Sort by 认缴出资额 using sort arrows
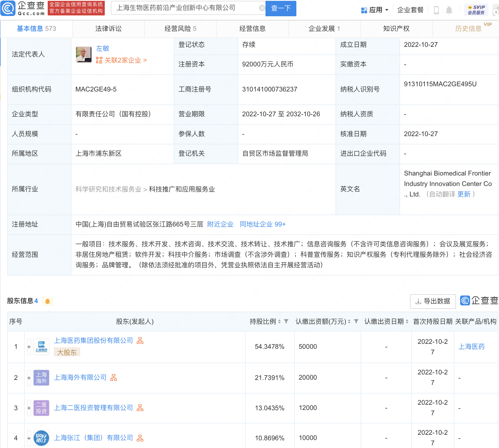 tap(349, 321)
